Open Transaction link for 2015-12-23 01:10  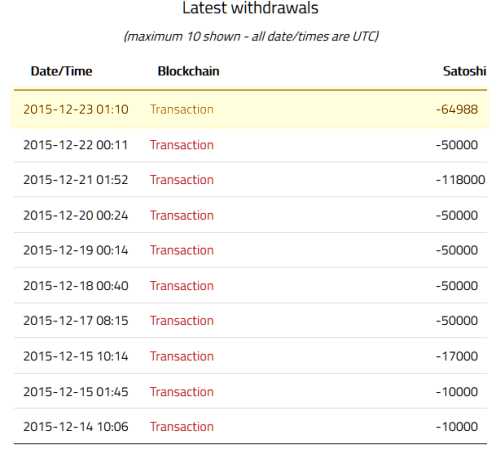182,109
